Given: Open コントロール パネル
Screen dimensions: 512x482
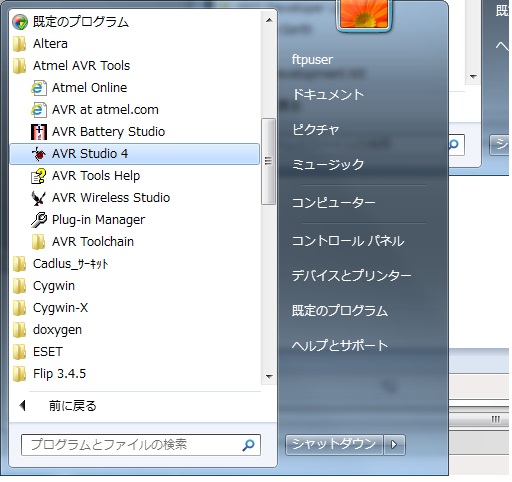Looking at the screenshot, I should 348,241.
